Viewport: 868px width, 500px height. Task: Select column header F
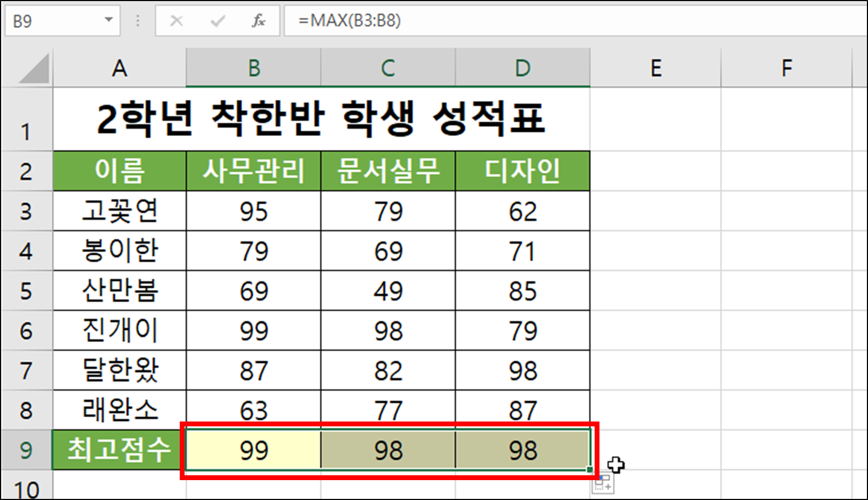tap(787, 68)
